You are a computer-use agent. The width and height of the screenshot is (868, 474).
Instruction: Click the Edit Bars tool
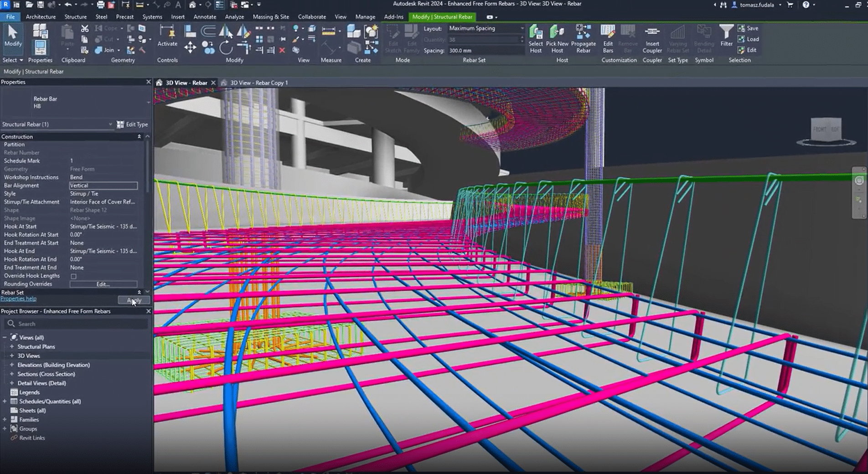pos(608,39)
